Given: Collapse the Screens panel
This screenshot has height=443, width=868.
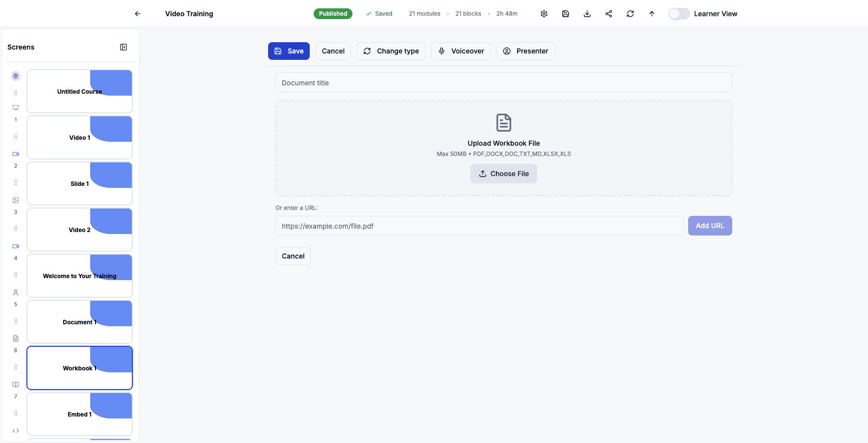Looking at the screenshot, I should point(123,47).
